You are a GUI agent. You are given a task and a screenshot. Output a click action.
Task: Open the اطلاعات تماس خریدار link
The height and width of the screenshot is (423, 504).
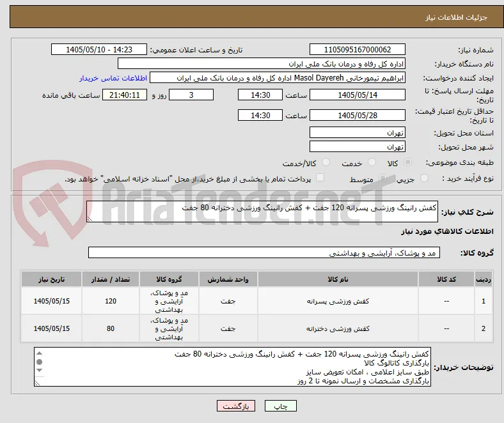coord(113,78)
